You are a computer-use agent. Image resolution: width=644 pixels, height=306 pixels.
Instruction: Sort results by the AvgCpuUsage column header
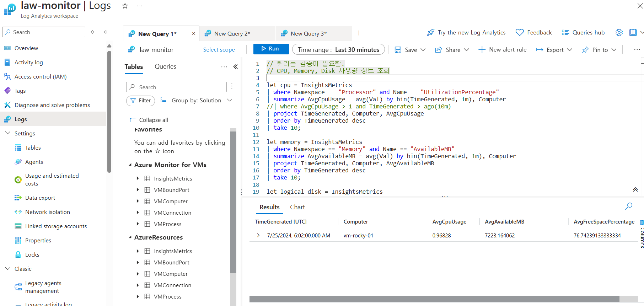point(449,222)
